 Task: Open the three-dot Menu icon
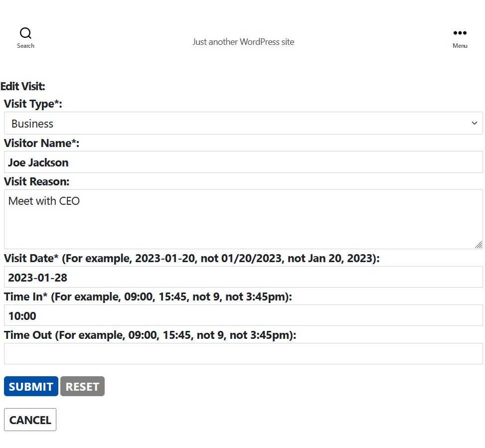pyautogui.click(x=460, y=33)
